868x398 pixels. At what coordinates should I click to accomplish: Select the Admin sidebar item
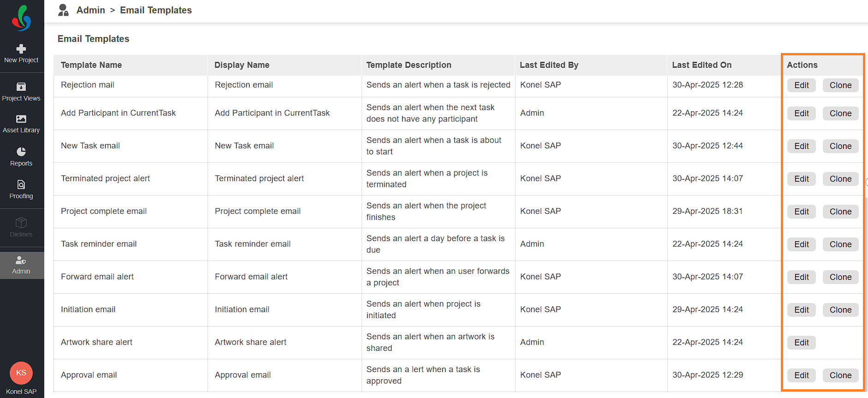point(21,265)
